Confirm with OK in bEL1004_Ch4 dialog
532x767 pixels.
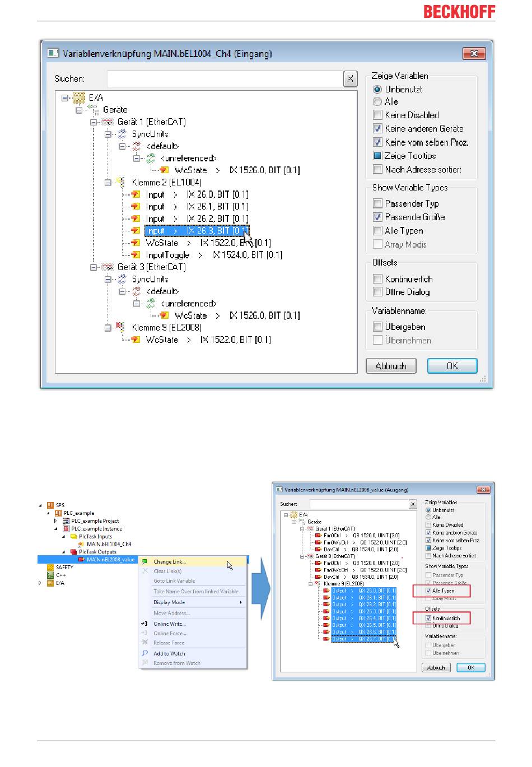tap(452, 366)
